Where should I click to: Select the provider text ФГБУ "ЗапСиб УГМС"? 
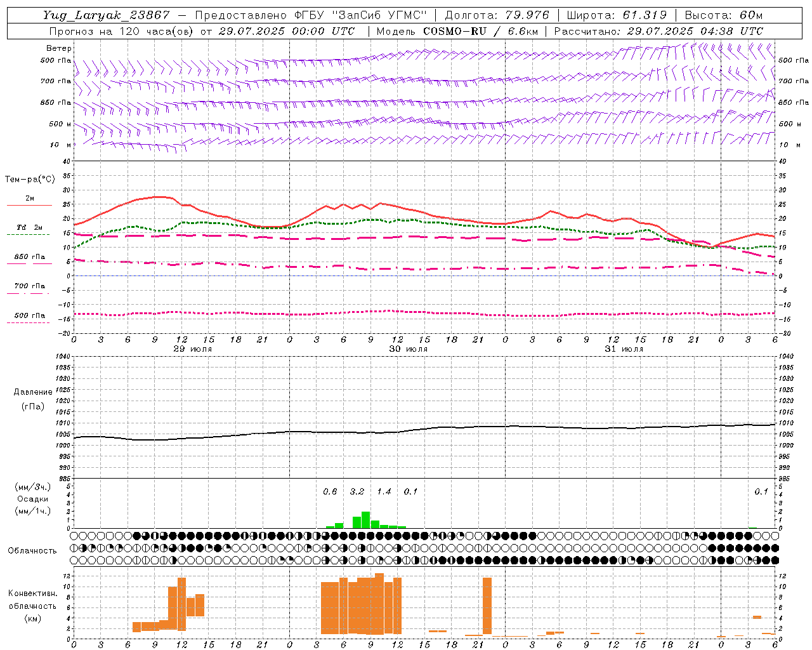(x=360, y=15)
